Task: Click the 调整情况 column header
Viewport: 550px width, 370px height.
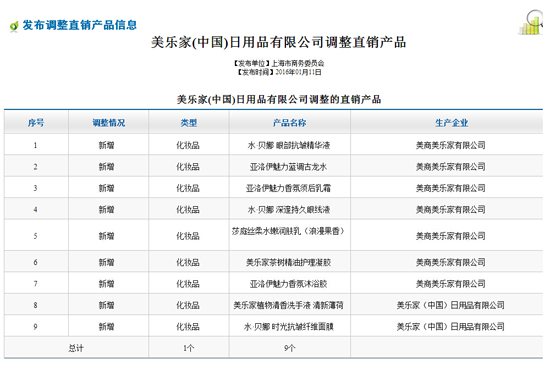Action: click(109, 123)
